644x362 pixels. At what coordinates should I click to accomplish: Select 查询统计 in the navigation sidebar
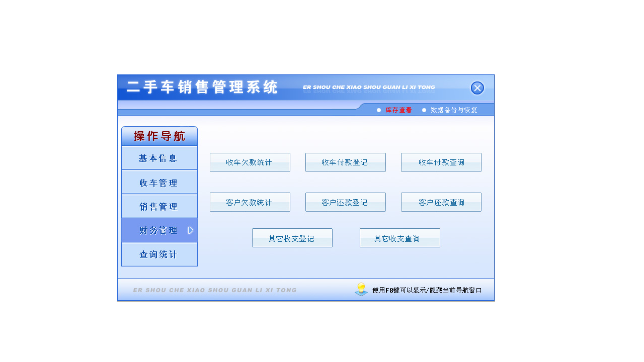pyautogui.click(x=158, y=254)
